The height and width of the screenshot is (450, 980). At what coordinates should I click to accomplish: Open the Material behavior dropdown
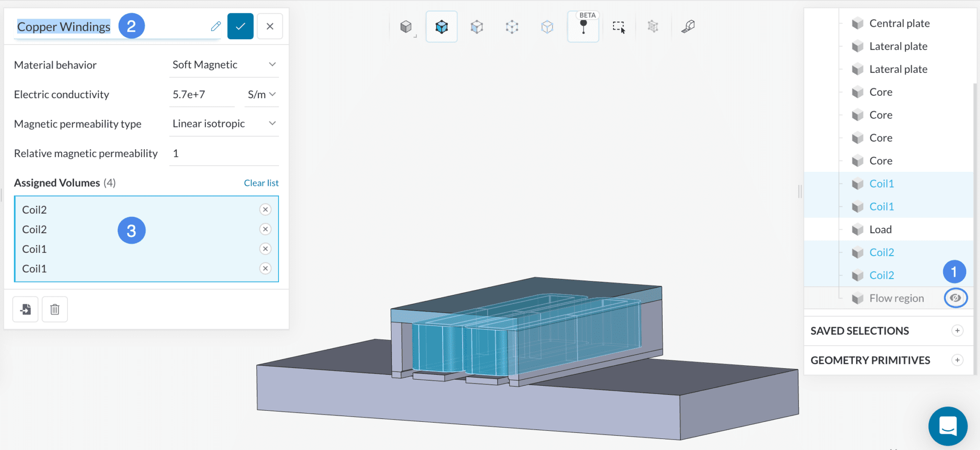(224, 64)
